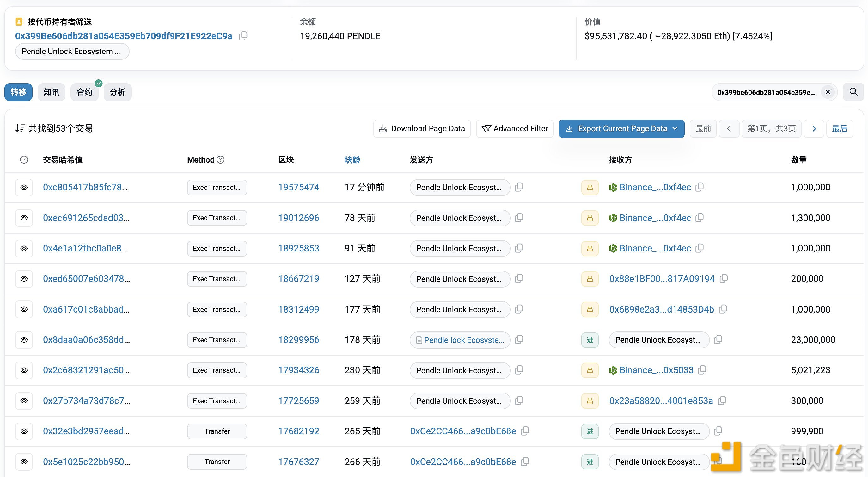The image size is (868, 477).
Task: Click the 块龄 column header
Action: click(352, 159)
